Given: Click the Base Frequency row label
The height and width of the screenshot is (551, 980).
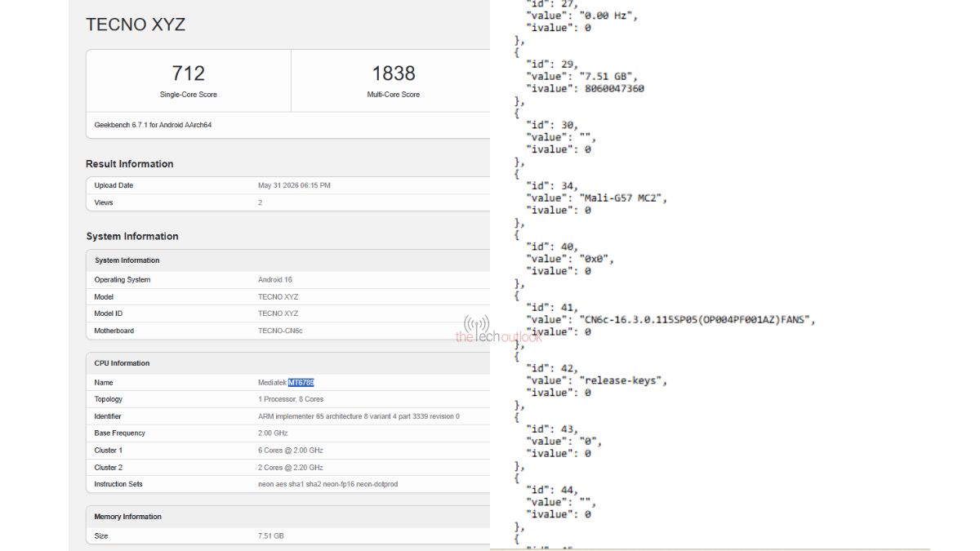Looking at the screenshot, I should (x=119, y=433).
